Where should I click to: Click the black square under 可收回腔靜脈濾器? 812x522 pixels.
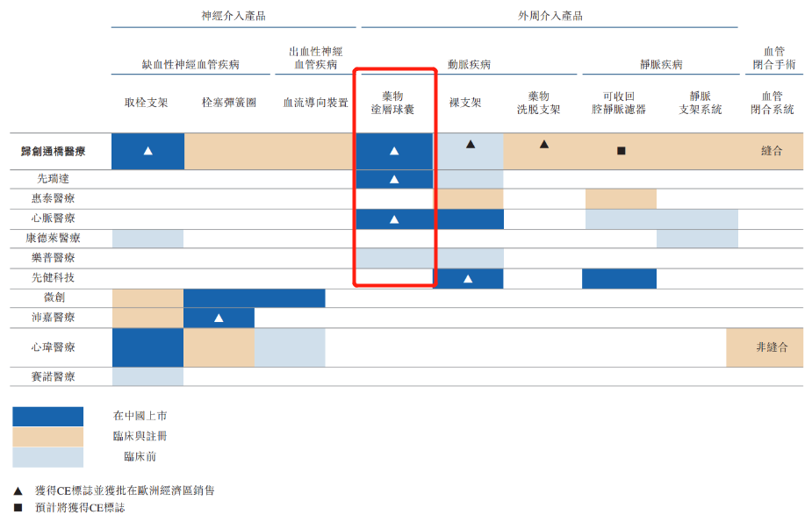[x=621, y=151]
